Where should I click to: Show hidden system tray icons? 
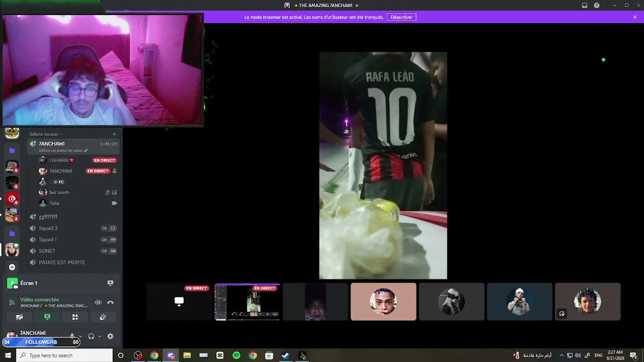561,355
